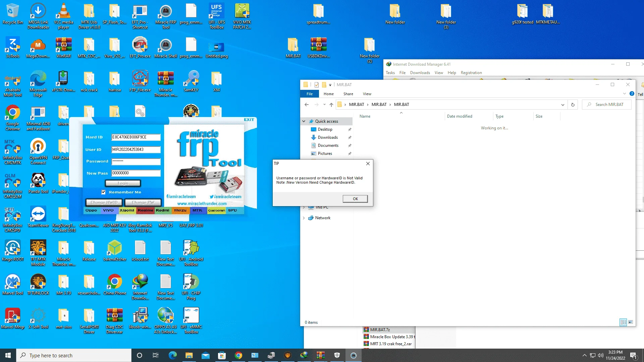Expand the Network tree node
The image size is (644, 362).
[304, 218]
